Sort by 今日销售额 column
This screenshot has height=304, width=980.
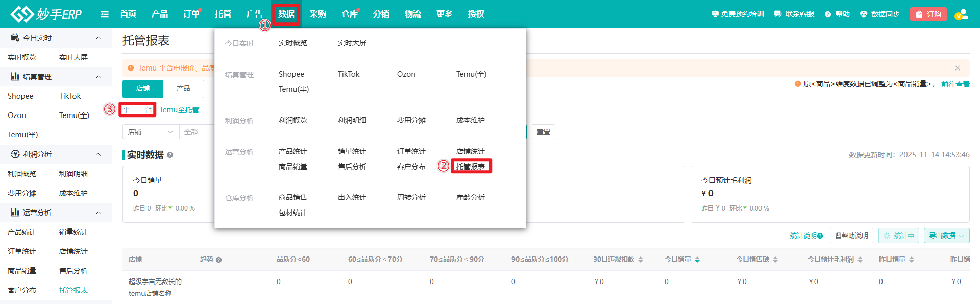[x=775, y=260]
